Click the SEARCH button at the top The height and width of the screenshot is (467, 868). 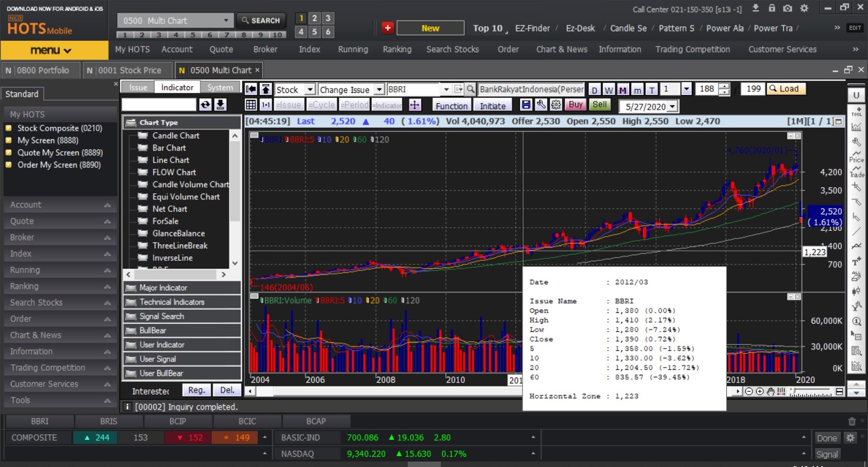click(261, 21)
